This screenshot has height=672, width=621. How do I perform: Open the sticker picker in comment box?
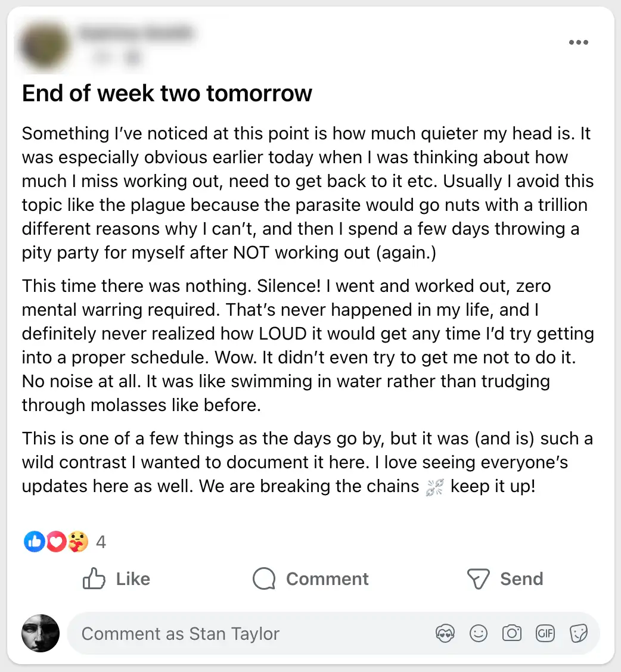tap(577, 634)
